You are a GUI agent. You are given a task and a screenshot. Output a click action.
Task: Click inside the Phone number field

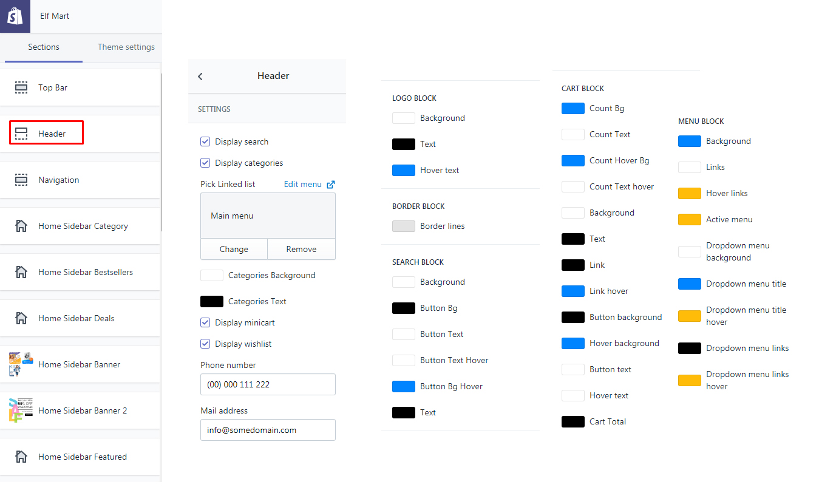coord(268,384)
